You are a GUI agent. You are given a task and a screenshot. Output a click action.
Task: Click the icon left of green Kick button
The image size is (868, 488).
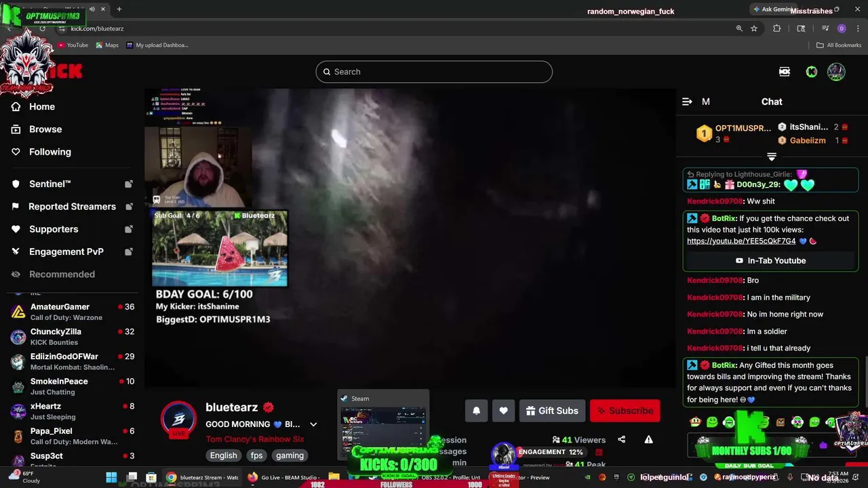click(x=785, y=72)
